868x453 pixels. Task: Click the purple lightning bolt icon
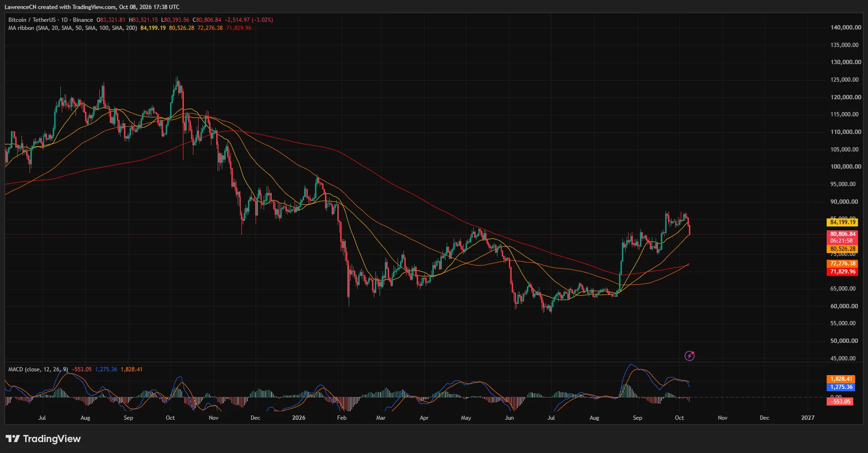(689, 356)
